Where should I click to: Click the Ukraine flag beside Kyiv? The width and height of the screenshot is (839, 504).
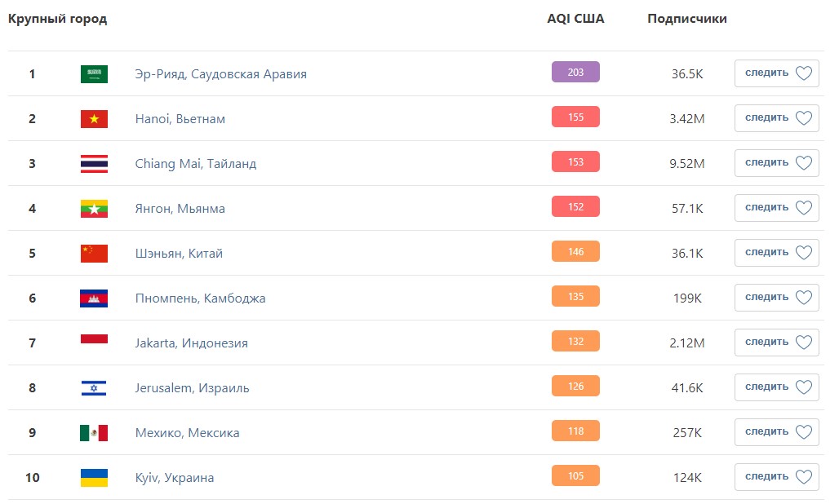click(x=94, y=478)
